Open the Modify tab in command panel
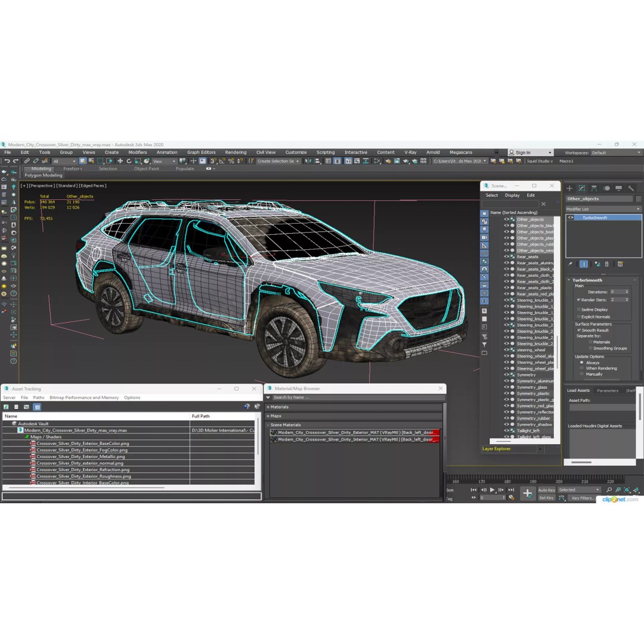This screenshot has height=644, width=644. click(582, 188)
